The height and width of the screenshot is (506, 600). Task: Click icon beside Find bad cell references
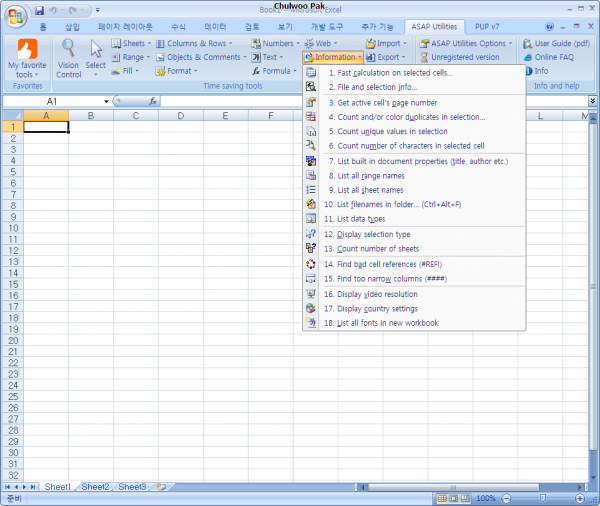click(x=311, y=264)
